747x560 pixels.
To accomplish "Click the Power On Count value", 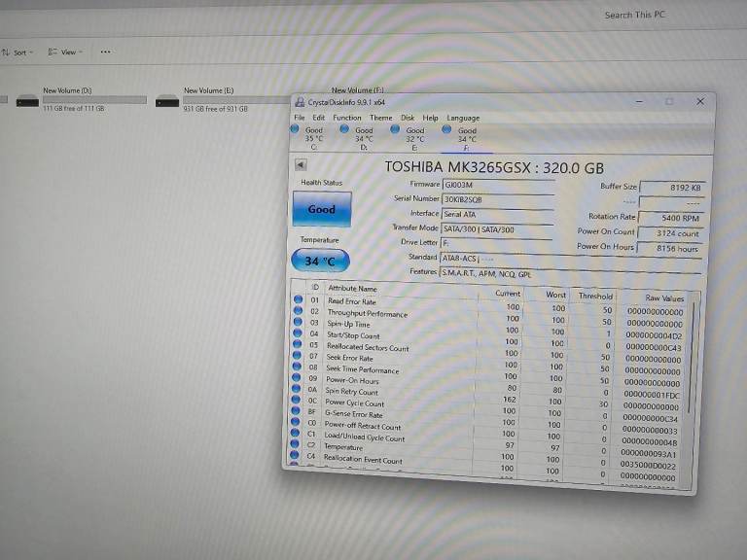I will coord(670,233).
